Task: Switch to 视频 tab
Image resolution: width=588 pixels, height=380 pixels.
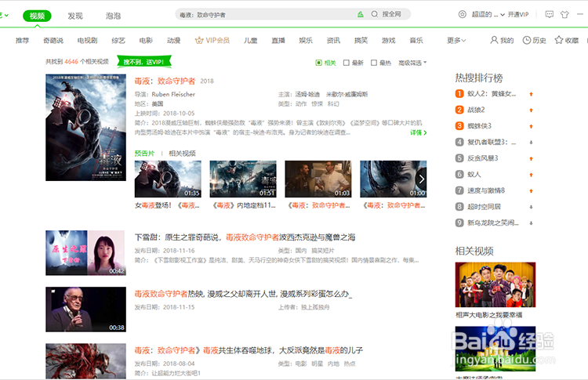Action: coord(37,16)
